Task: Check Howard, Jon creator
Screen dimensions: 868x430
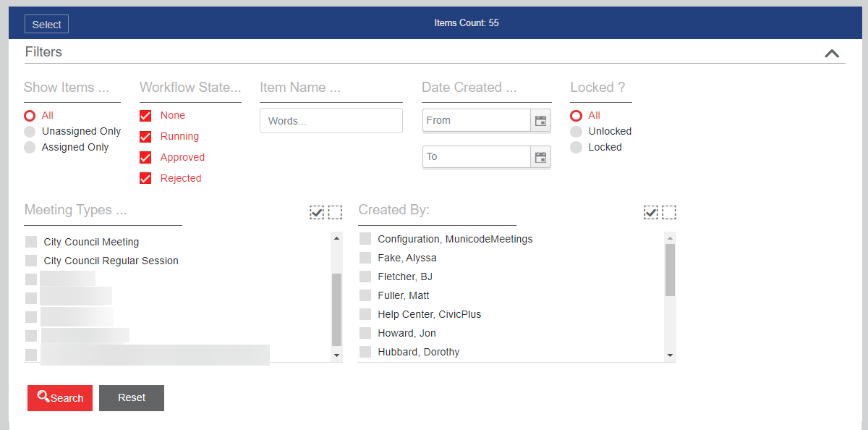Action: point(365,333)
